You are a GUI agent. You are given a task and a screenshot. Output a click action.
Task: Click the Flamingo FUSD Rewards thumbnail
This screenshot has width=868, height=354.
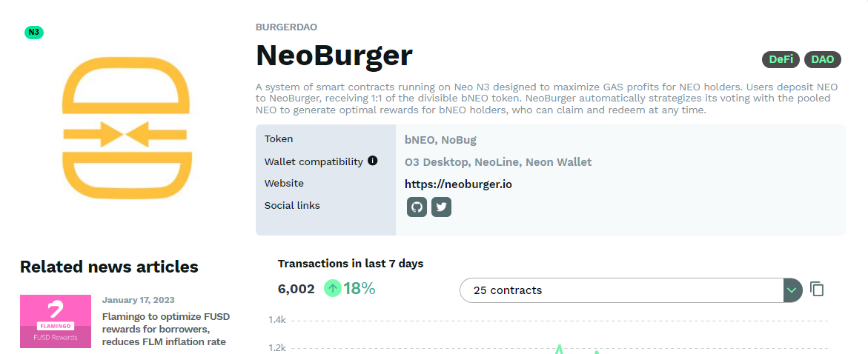(56, 321)
